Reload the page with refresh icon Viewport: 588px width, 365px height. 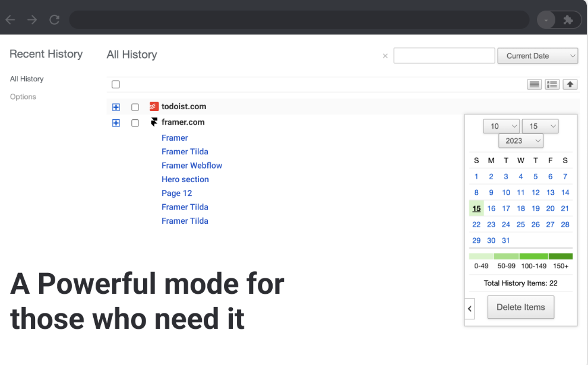54,20
